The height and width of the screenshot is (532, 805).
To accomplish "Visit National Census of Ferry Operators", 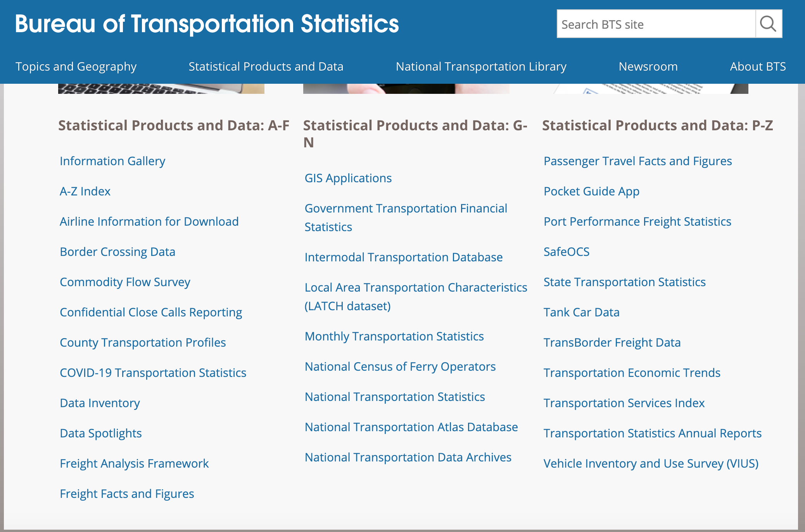I will pos(400,366).
